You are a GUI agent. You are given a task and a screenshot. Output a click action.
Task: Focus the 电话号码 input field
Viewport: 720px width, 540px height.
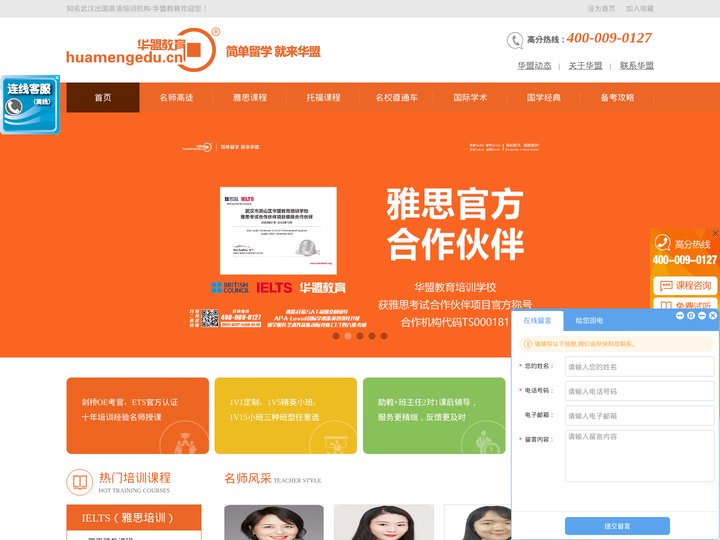(640, 391)
